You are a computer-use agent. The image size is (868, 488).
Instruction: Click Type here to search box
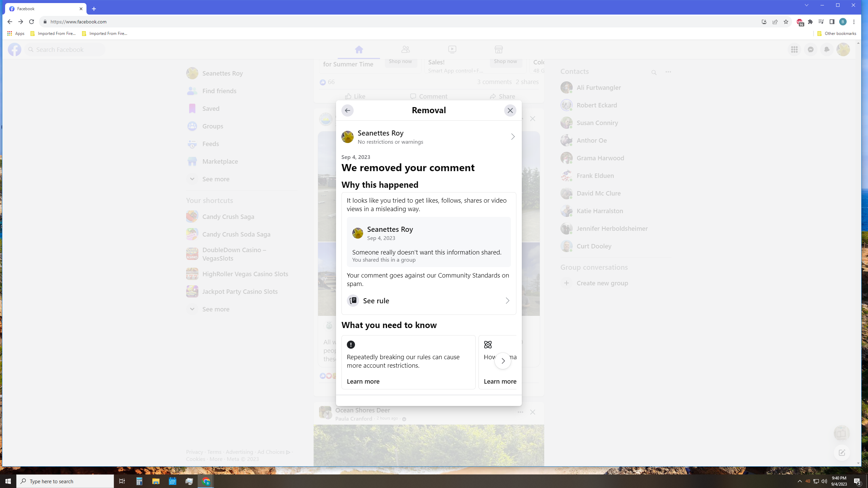pos(65,481)
